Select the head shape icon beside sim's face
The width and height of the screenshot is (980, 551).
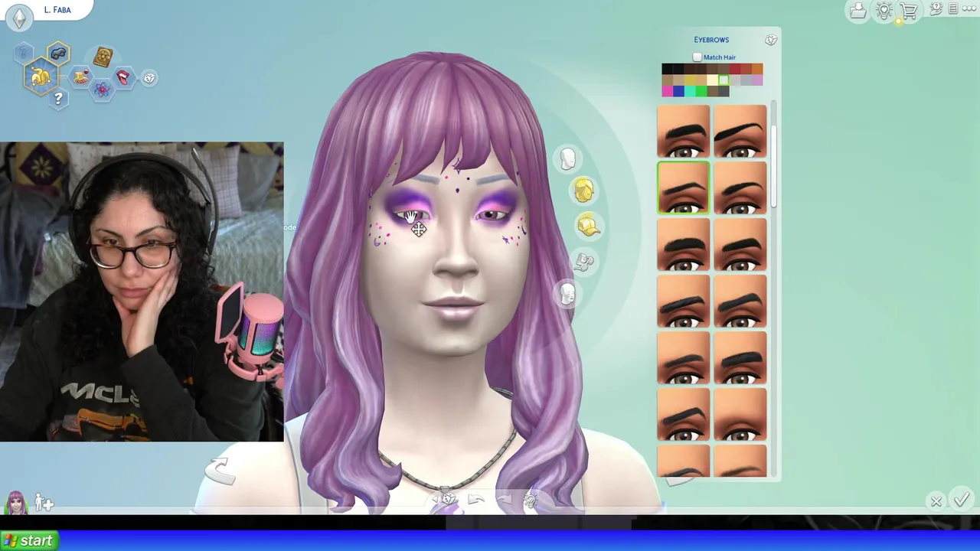pos(567,159)
